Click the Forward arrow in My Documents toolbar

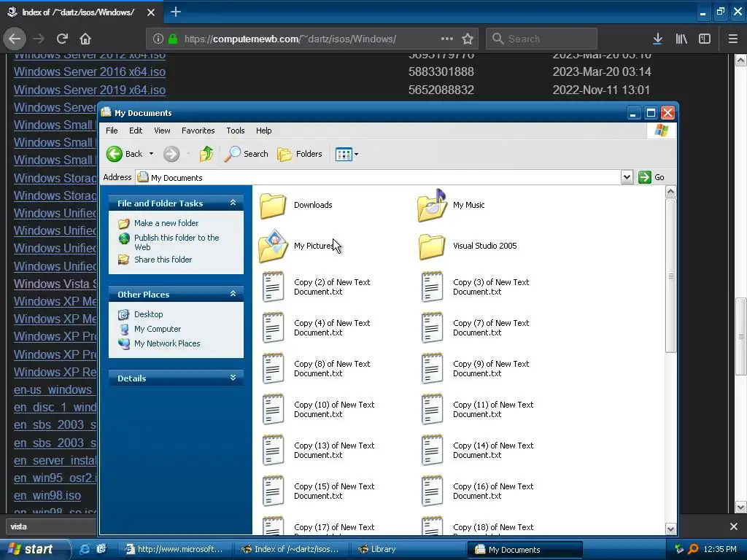[x=171, y=154]
